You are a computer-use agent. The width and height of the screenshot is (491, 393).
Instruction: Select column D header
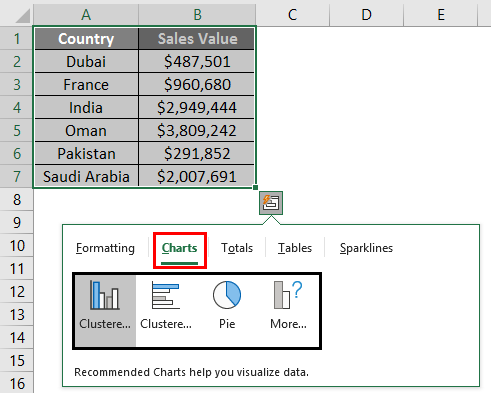367,15
